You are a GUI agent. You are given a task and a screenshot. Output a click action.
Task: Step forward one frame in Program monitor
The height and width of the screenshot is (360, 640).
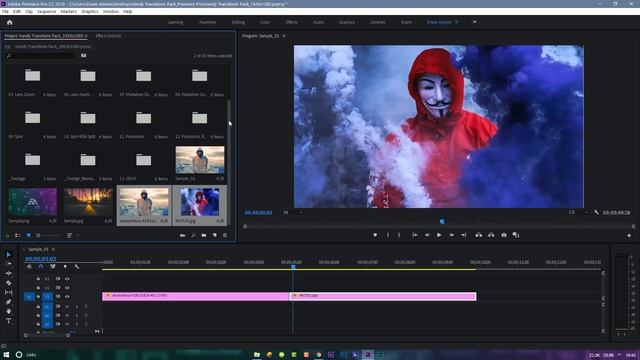451,235
